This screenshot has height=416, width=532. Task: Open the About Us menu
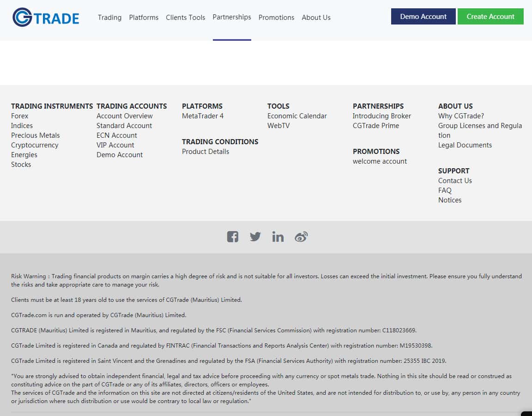[x=316, y=17]
